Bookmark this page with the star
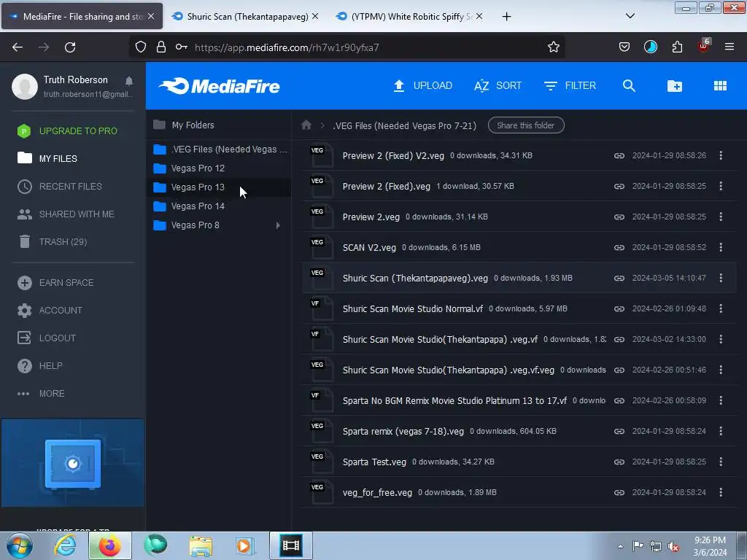Image resolution: width=747 pixels, height=560 pixels. pyautogui.click(x=553, y=47)
